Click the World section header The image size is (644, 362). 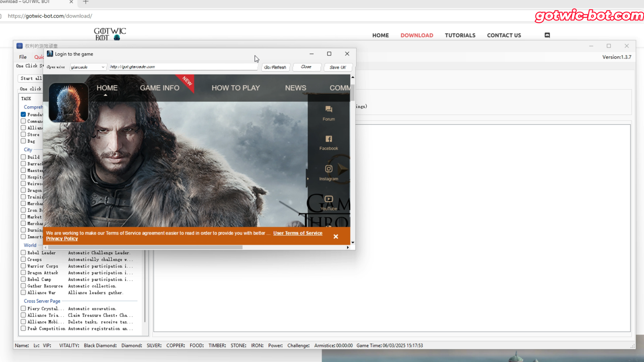point(30,245)
